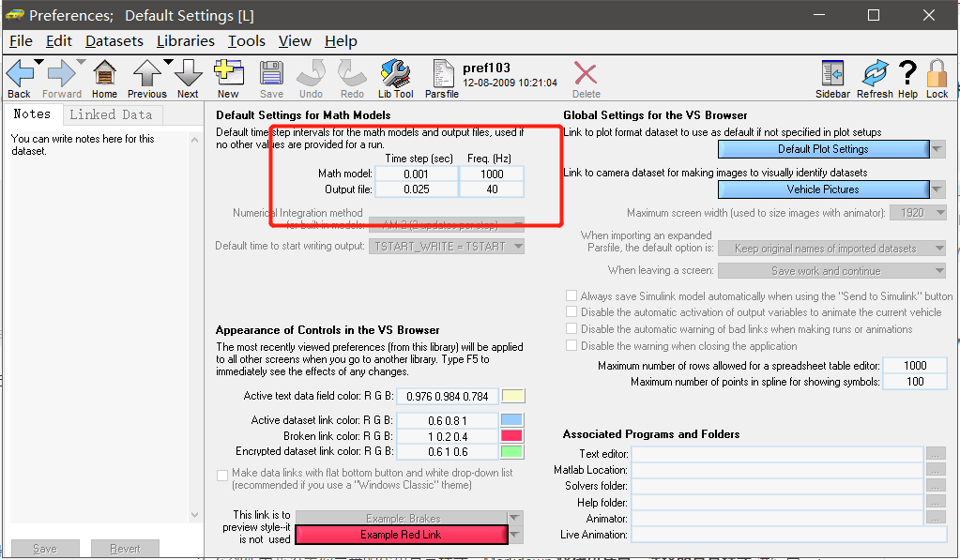The image size is (960, 560).
Task: Click the Back arrow toolbar icon
Action: (x=20, y=73)
